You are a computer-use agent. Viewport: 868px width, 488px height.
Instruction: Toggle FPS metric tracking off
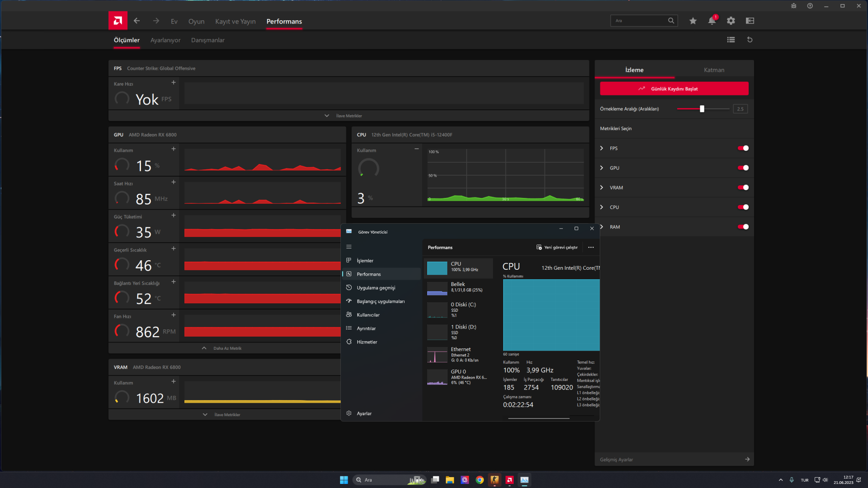click(743, 148)
